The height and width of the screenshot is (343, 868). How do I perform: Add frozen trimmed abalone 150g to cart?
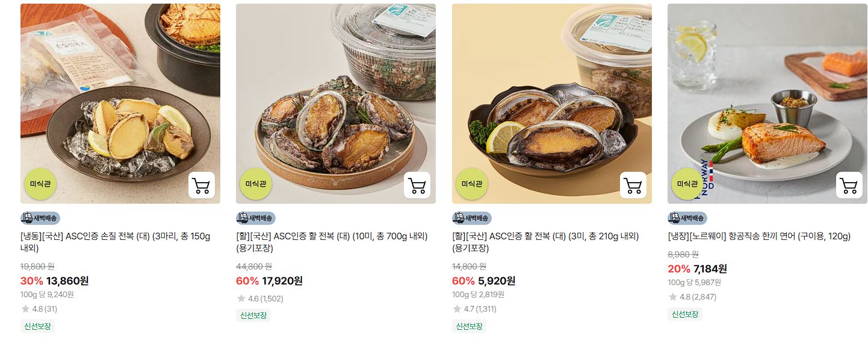click(202, 185)
